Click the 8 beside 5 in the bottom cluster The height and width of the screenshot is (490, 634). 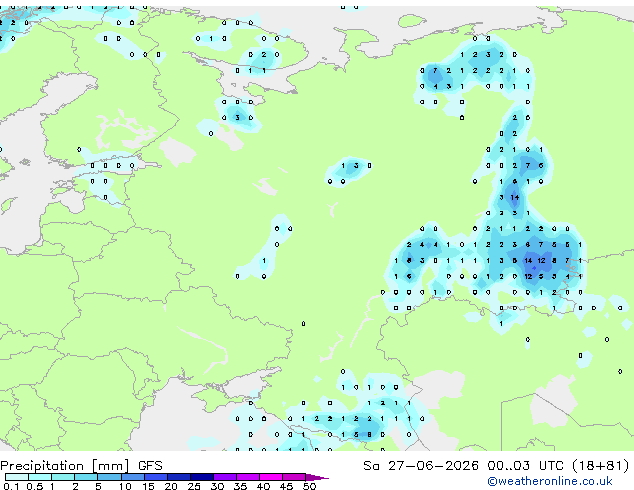click(369, 435)
